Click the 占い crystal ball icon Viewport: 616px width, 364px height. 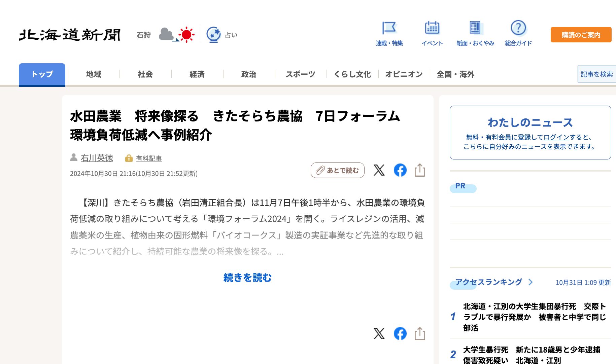(x=213, y=34)
